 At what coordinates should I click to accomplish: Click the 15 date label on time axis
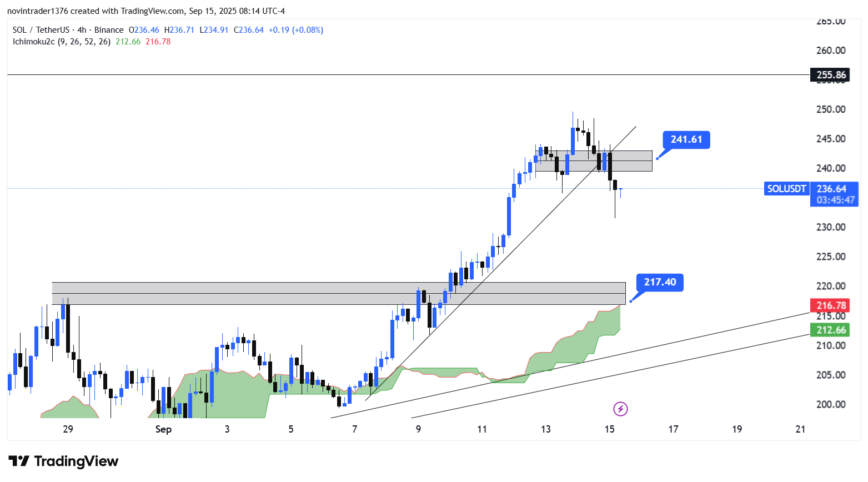pos(609,429)
